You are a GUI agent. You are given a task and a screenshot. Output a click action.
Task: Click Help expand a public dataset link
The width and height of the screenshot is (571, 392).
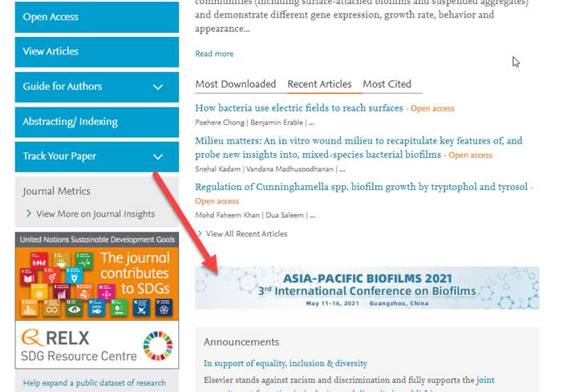(95, 383)
